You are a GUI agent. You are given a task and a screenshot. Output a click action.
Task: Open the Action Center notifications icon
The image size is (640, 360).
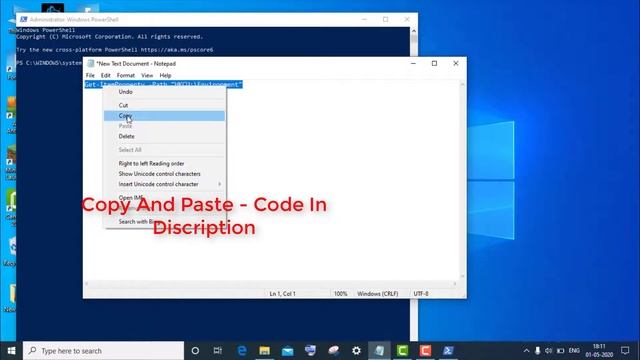click(x=625, y=351)
